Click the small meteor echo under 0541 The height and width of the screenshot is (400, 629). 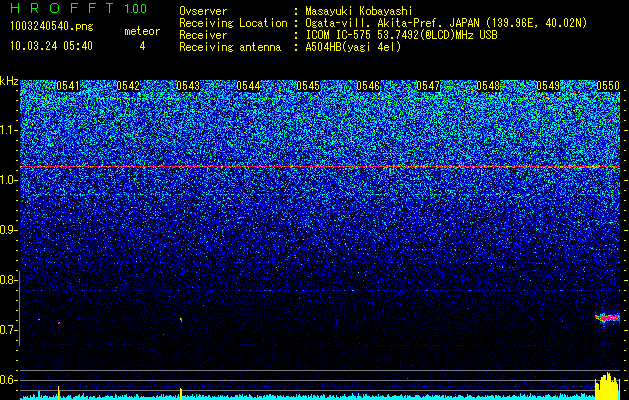59,322
